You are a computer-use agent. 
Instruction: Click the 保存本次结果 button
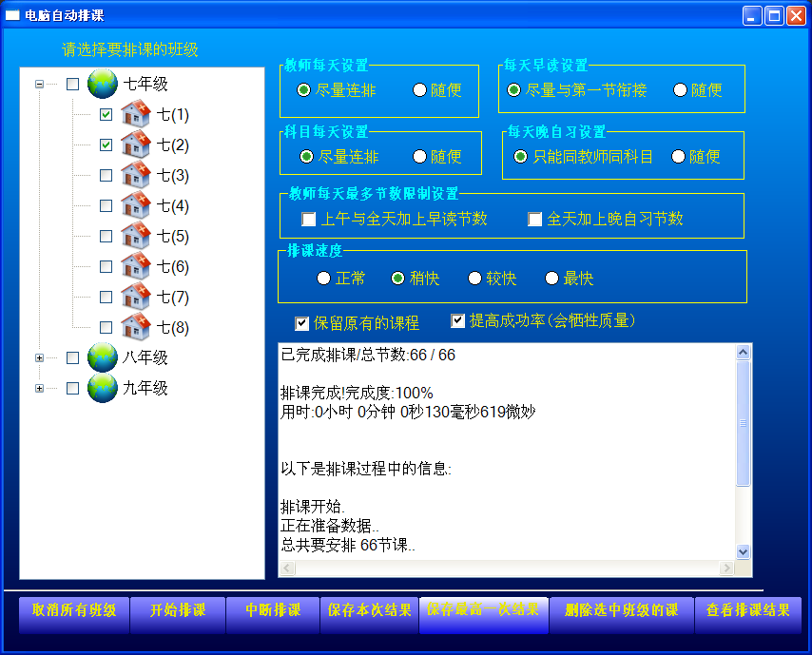point(369,615)
